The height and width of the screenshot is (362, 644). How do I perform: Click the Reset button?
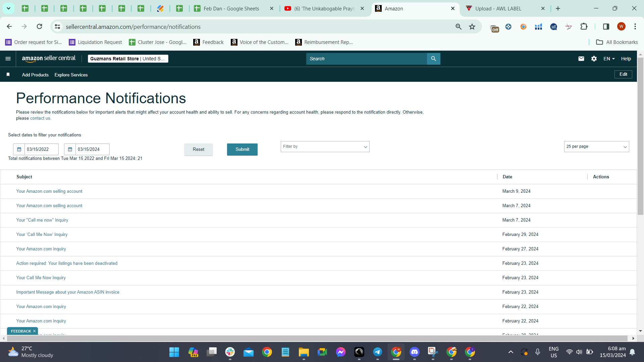pos(199,149)
